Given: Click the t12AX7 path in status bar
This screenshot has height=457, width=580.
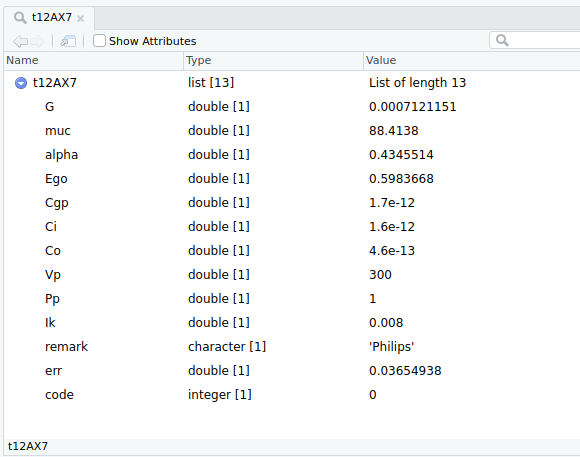Looking at the screenshot, I should (x=28, y=446).
